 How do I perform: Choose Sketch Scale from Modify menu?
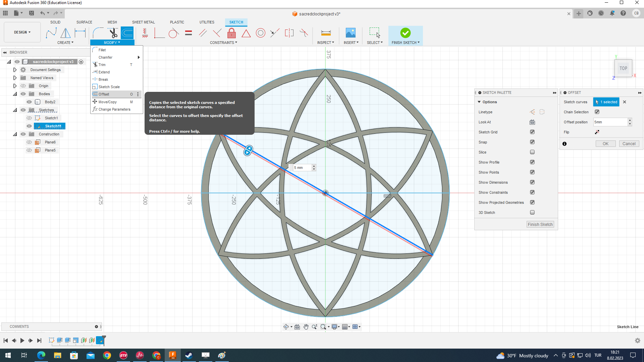[x=109, y=87]
